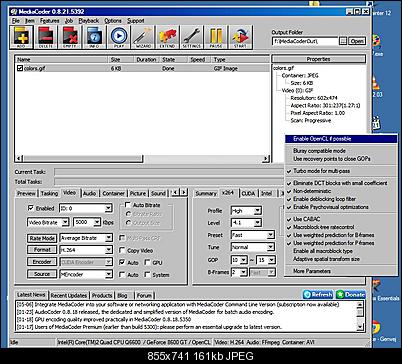Toggle Use CABAC menu entry

point(341,219)
